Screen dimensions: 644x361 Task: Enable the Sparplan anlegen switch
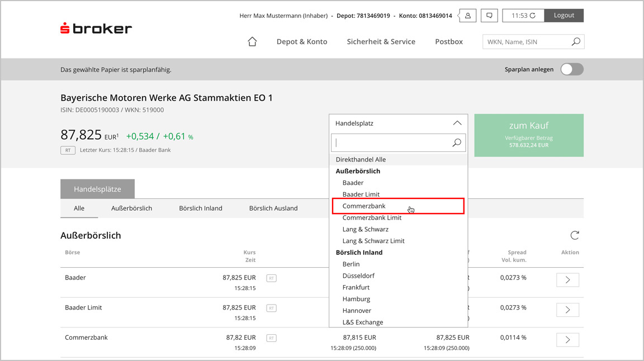tap(572, 69)
